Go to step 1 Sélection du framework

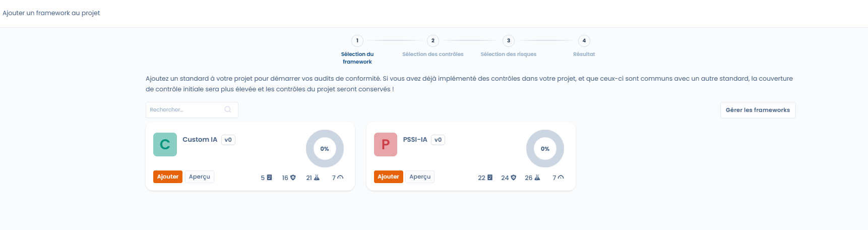(x=357, y=41)
